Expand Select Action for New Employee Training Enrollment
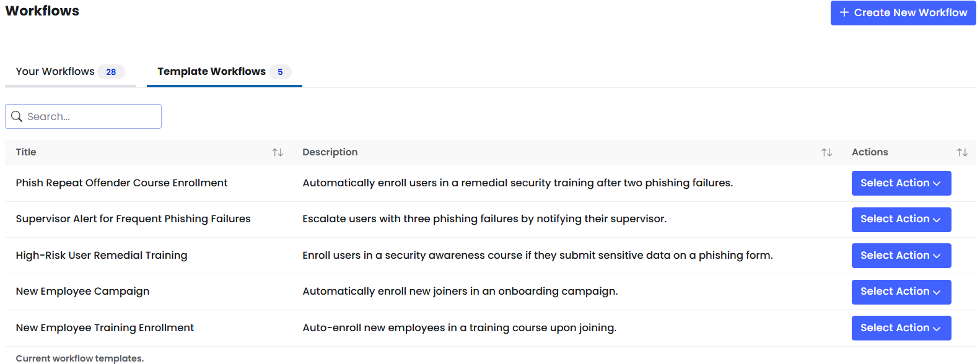 click(901, 328)
